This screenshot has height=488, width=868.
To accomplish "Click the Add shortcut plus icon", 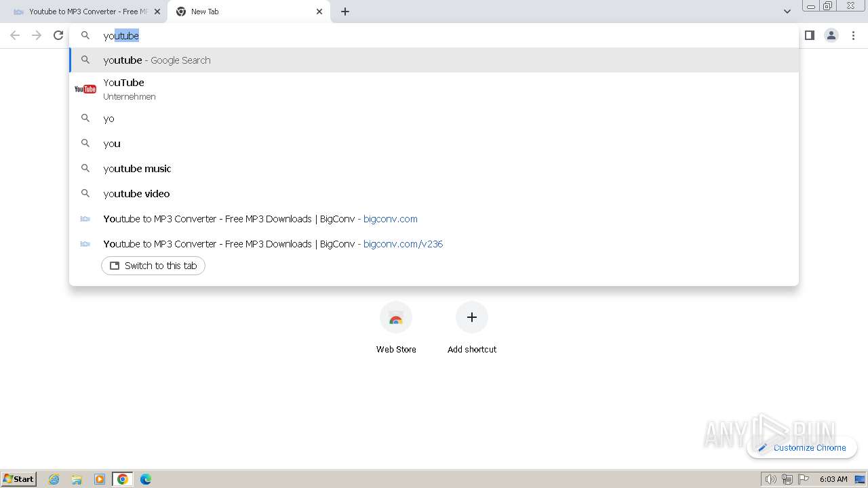I will pyautogui.click(x=472, y=318).
